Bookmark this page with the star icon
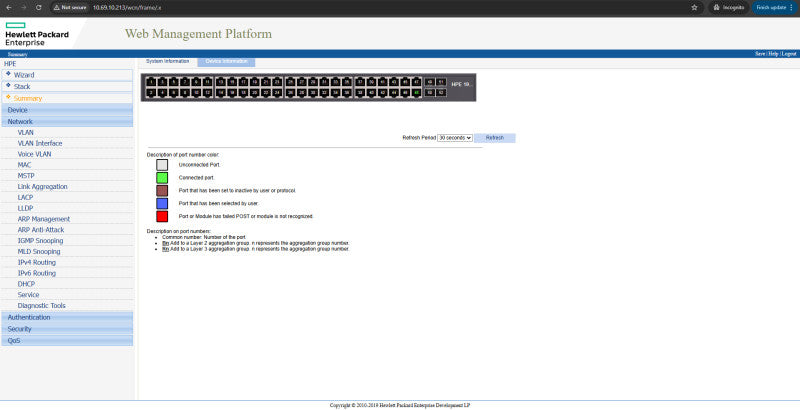800x410 pixels. (694, 8)
